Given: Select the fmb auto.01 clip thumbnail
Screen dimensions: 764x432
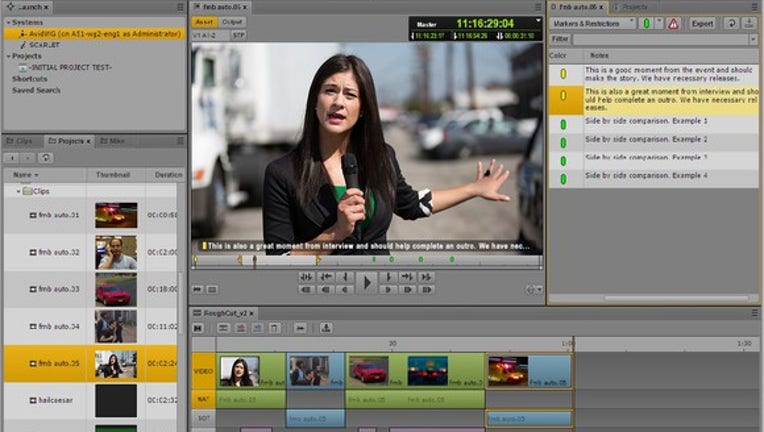Looking at the screenshot, I should 116,215.
